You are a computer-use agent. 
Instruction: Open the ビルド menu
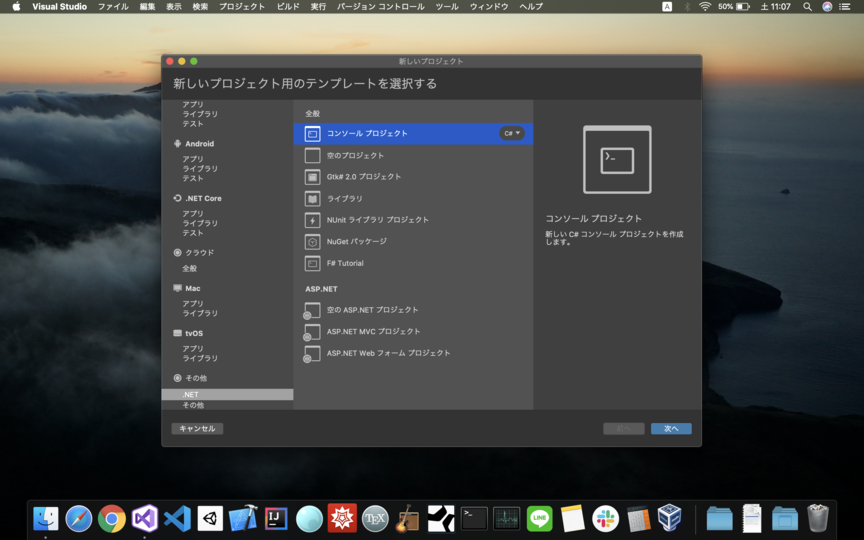pyautogui.click(x=288, y=7)
